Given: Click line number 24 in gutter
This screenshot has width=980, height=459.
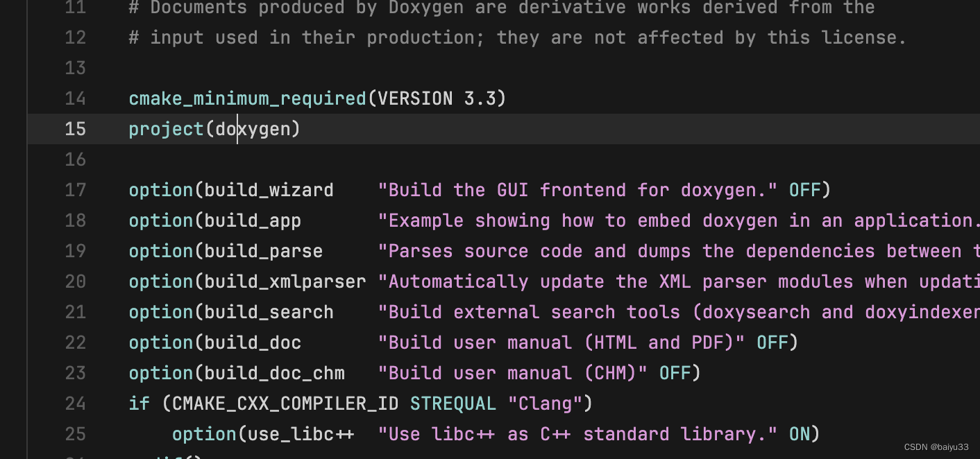Looking at the screenshot, I should coord(75,404).
